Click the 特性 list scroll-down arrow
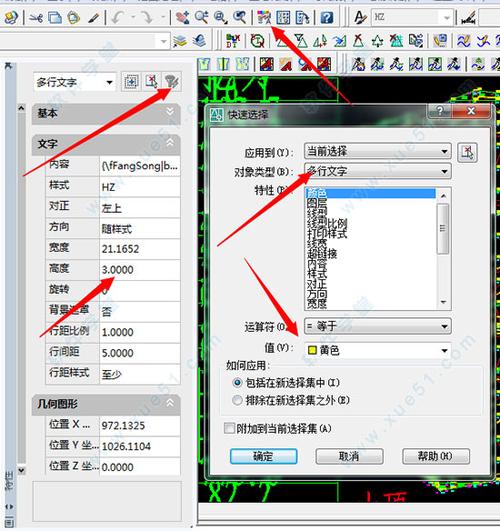 [x=443, y=302]
